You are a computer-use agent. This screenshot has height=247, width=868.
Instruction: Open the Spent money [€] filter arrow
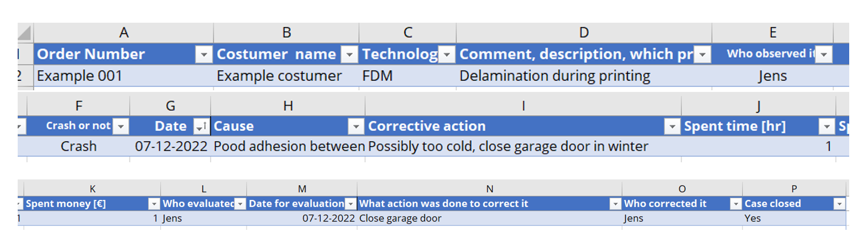(x=154, y=204)
